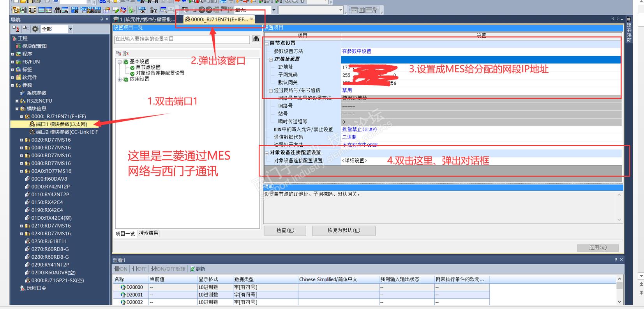The width and height of the screenshot is (644, 309).
Task: Collapse the 通过网络号/站号通信 group
Action: point(271,91)
